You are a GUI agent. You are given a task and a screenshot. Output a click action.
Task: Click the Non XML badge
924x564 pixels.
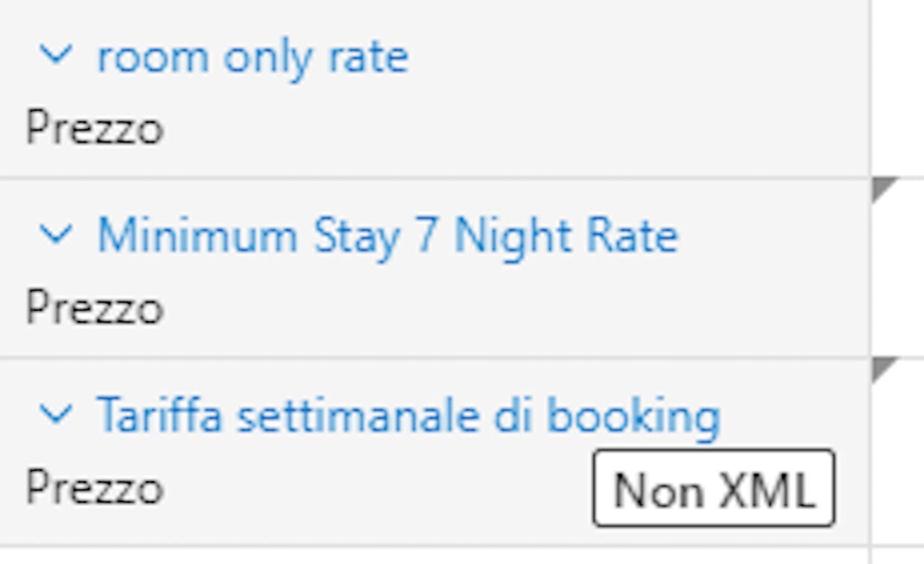[x=713, y=489]
